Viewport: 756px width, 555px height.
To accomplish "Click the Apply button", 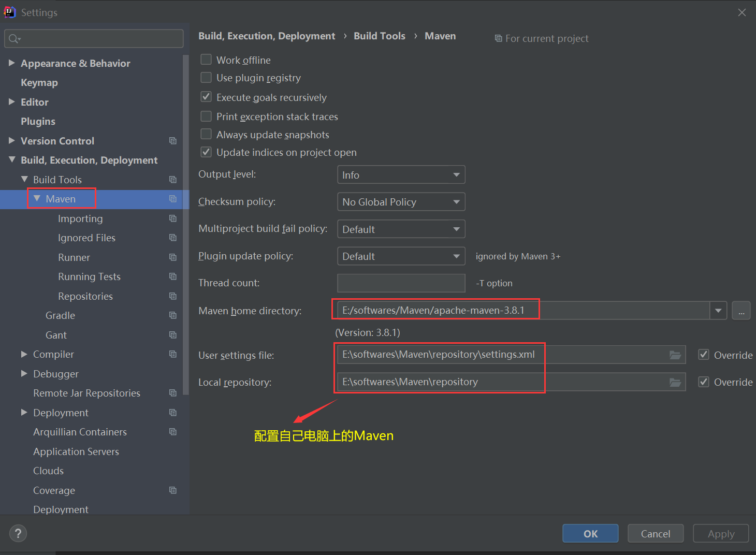I will coord(721,533).
